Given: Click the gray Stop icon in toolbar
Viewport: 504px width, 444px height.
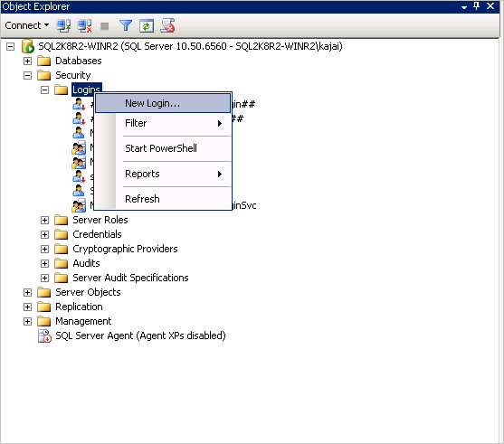Looking at the screenshot, I should (104, 26).
